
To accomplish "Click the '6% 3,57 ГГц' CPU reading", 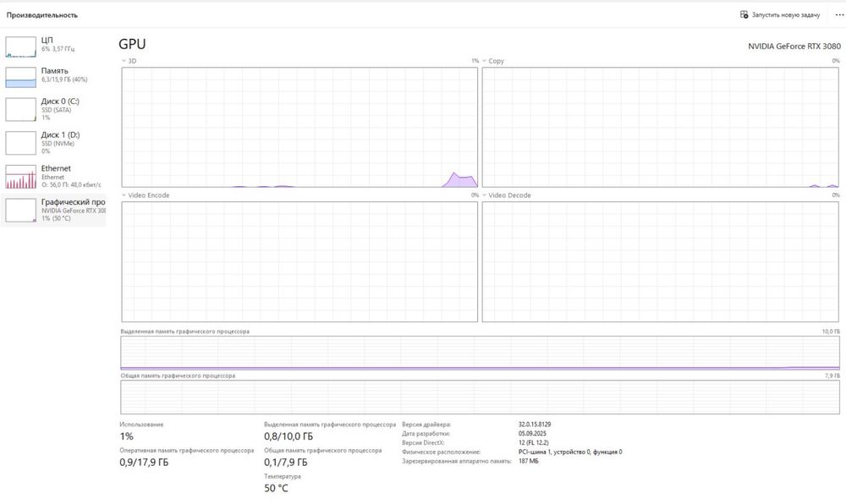I will 58,49.
